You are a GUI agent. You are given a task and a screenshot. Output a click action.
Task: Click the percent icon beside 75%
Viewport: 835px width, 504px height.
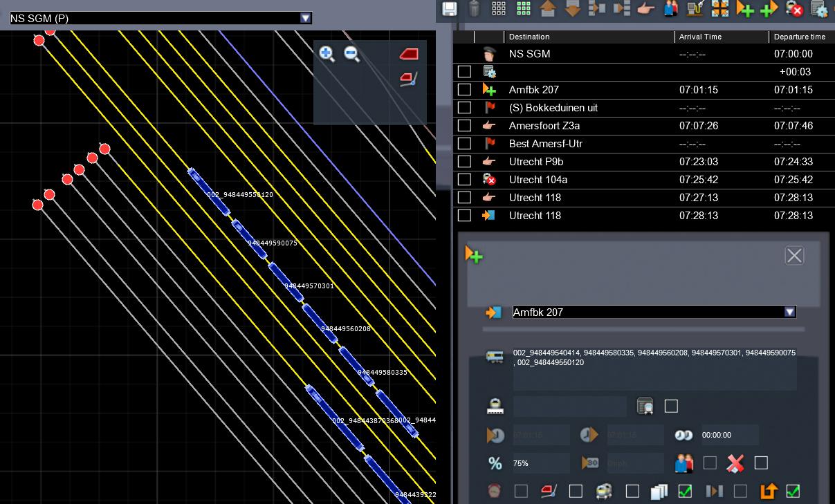point(495,463)
